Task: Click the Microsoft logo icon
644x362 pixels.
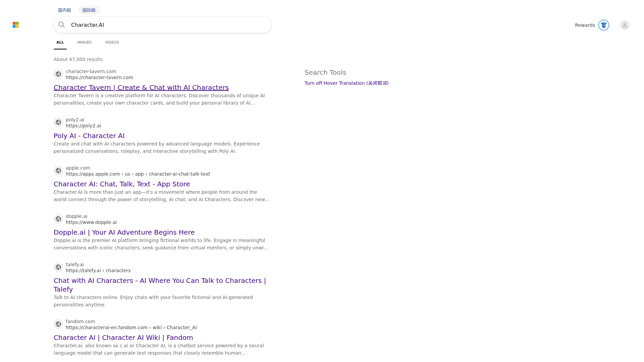Action: (16, 25)
